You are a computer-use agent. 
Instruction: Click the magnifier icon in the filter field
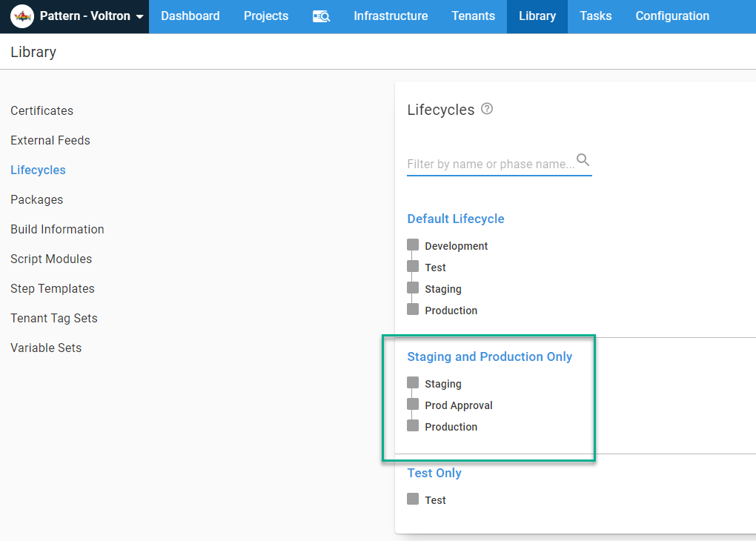(583, 159)
